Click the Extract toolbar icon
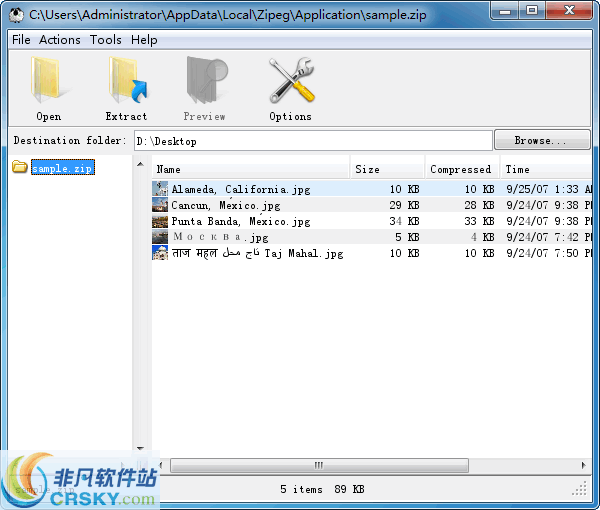 point(127,80)
